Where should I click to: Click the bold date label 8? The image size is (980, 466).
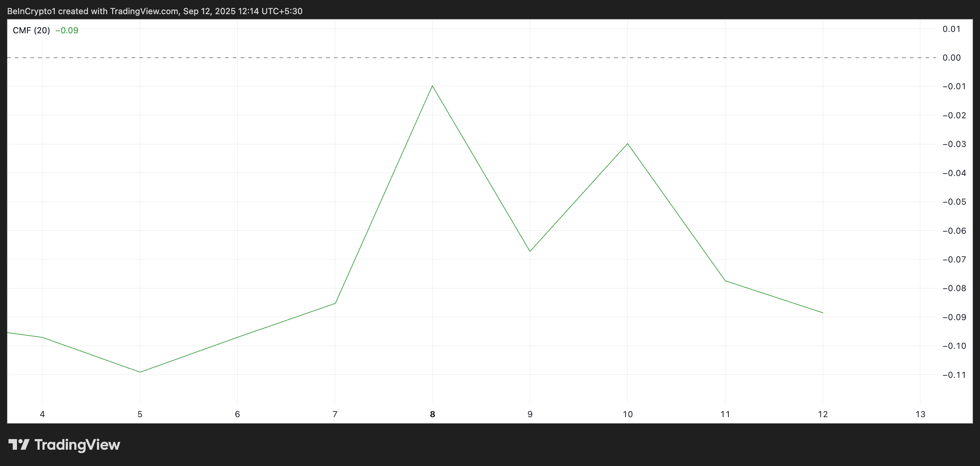point(432,414)
